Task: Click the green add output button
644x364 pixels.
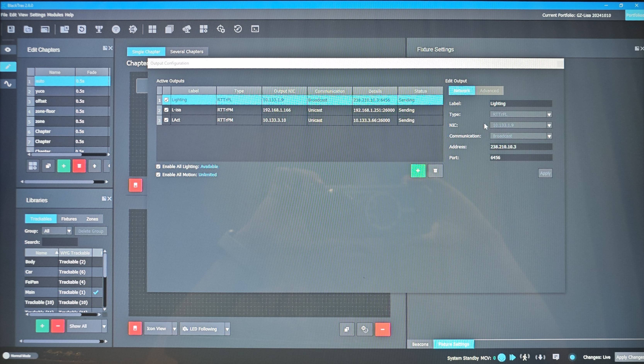Action: 418,171
